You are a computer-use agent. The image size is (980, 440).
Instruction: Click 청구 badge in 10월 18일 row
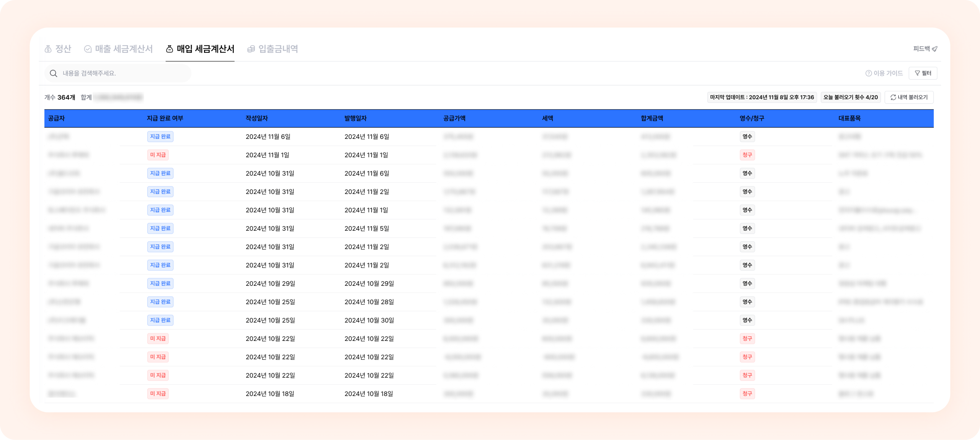click(747, 394)
